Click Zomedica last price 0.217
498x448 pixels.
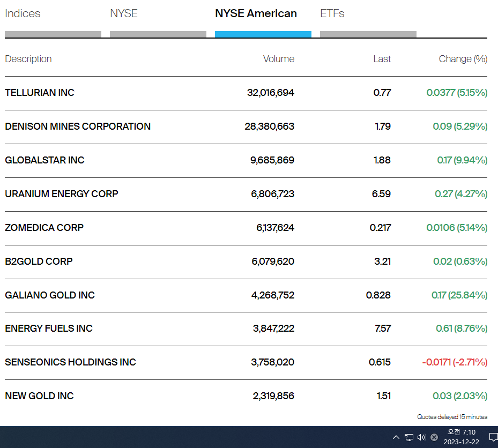click(380, 227)
